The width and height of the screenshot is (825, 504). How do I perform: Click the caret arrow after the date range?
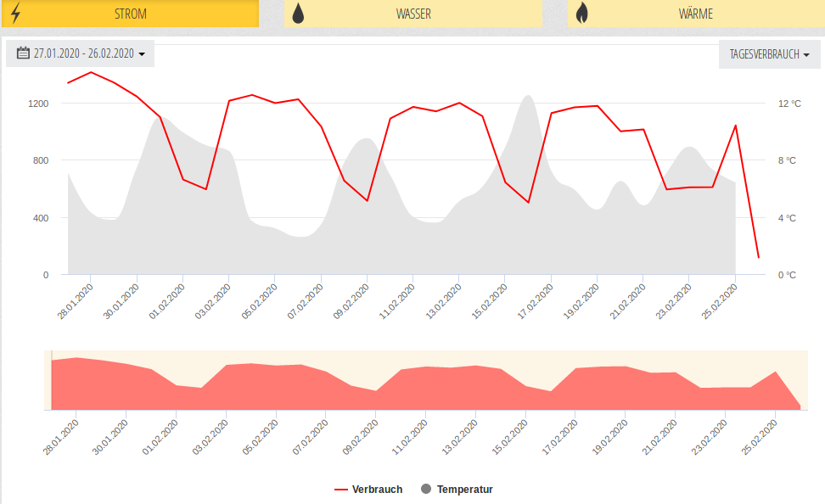[142, 54]
